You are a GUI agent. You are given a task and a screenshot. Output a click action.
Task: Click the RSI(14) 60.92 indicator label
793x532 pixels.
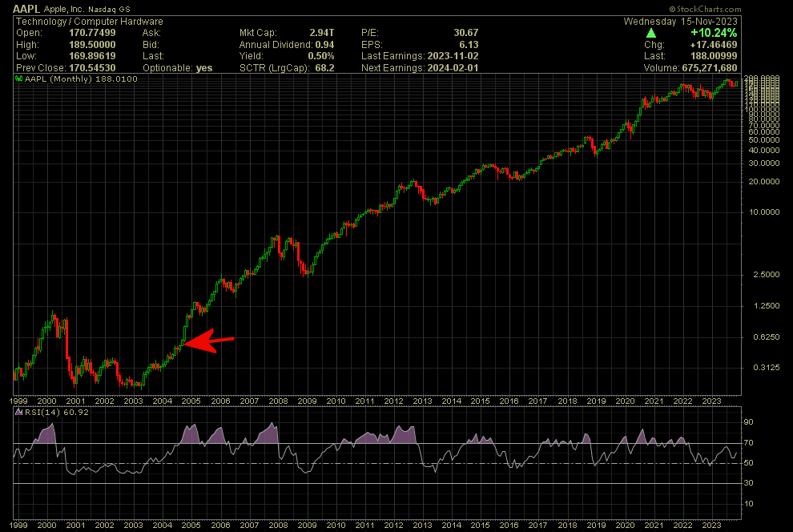[57, 412]
